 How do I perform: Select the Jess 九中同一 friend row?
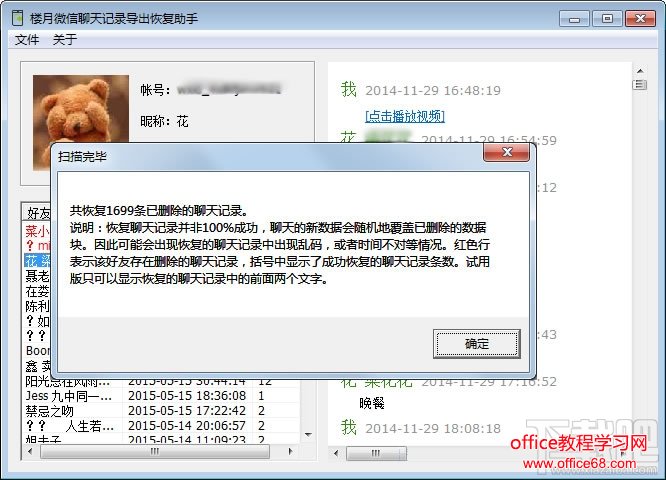pyautogui.click(x=161, y=396)
